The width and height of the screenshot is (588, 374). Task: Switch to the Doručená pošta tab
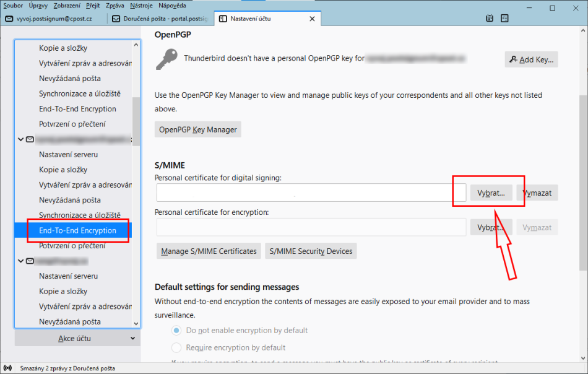161,19
